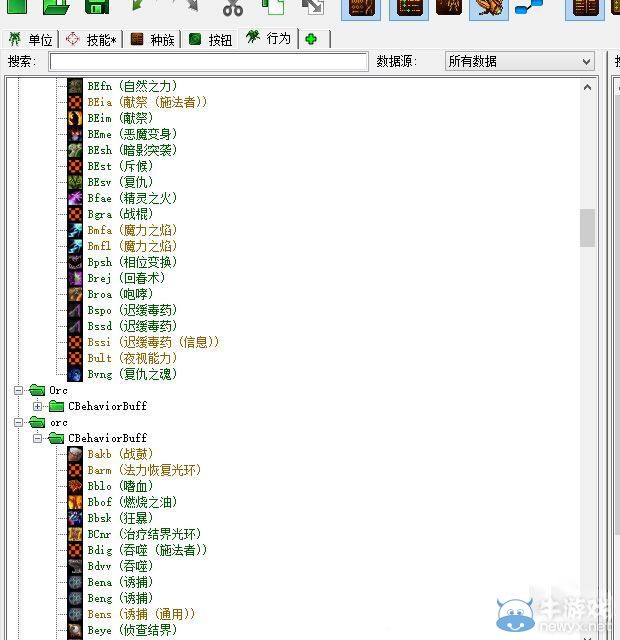Click the tree scrollbar up arrow
Viewport: 620px width, 640px height.
pyautogui.click(x=587, y=87)
